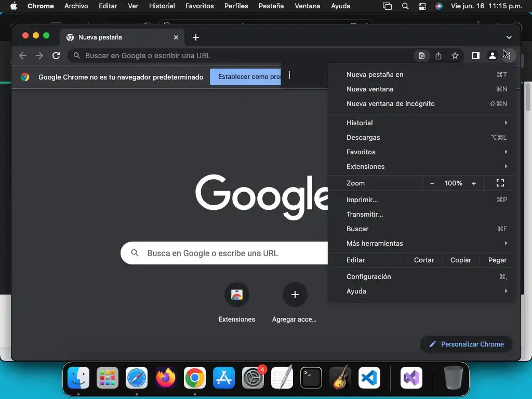The image size is (532, 399).
Task: Open Launchpad from the dock
Action: pyautogui.click(x=108, y=378)
